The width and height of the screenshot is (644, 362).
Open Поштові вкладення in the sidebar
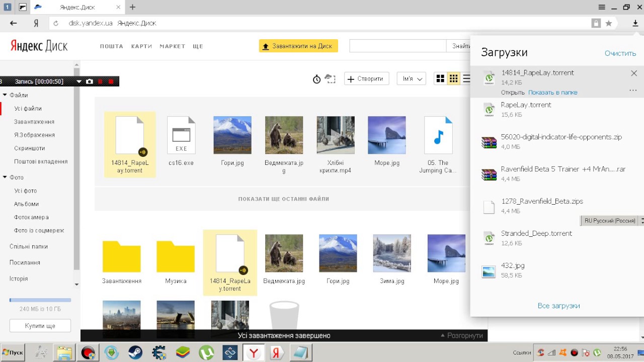pyautogui.click(x=41, y=161)
